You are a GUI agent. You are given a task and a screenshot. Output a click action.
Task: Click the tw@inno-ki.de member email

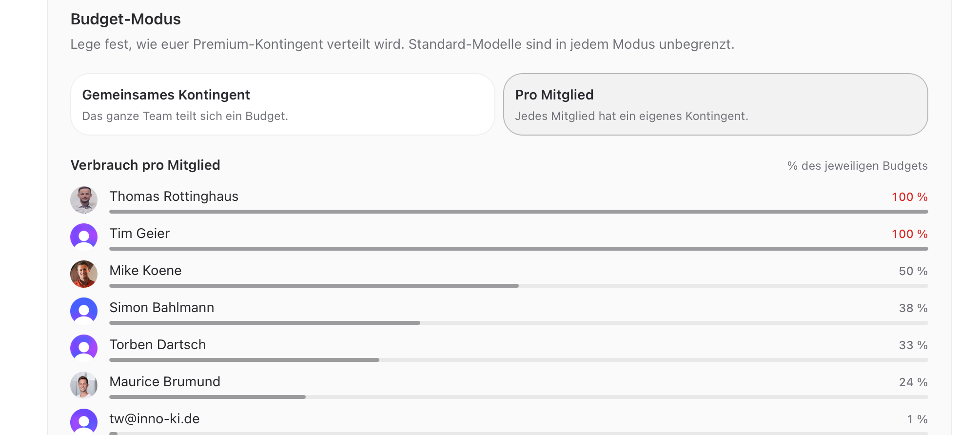155,418
